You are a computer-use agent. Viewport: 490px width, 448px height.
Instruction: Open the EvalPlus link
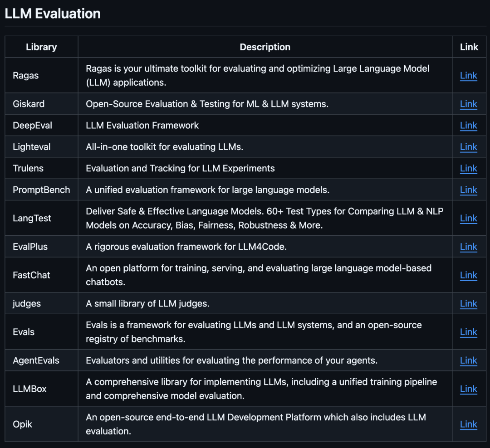468,247
